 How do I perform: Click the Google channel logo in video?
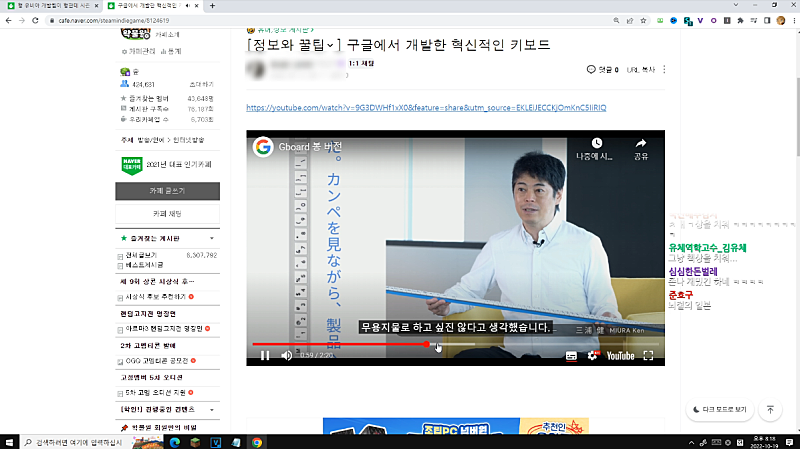pyautogui.click(x=263, y=147)
